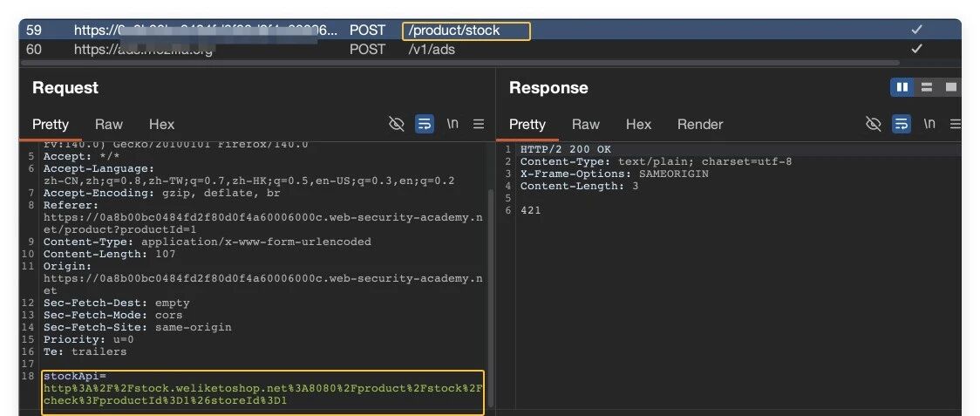Click checkmark in row 60
The image size is (980, 416).
click(917, 49)
